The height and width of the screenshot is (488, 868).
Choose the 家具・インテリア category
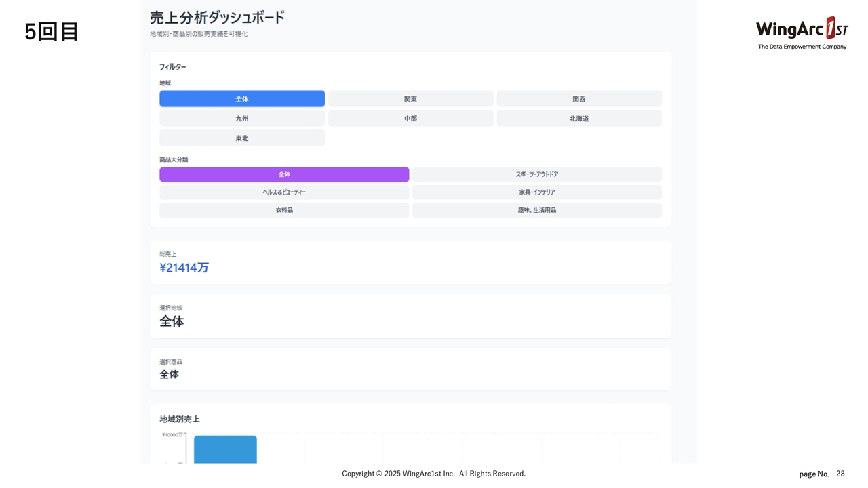536,192
